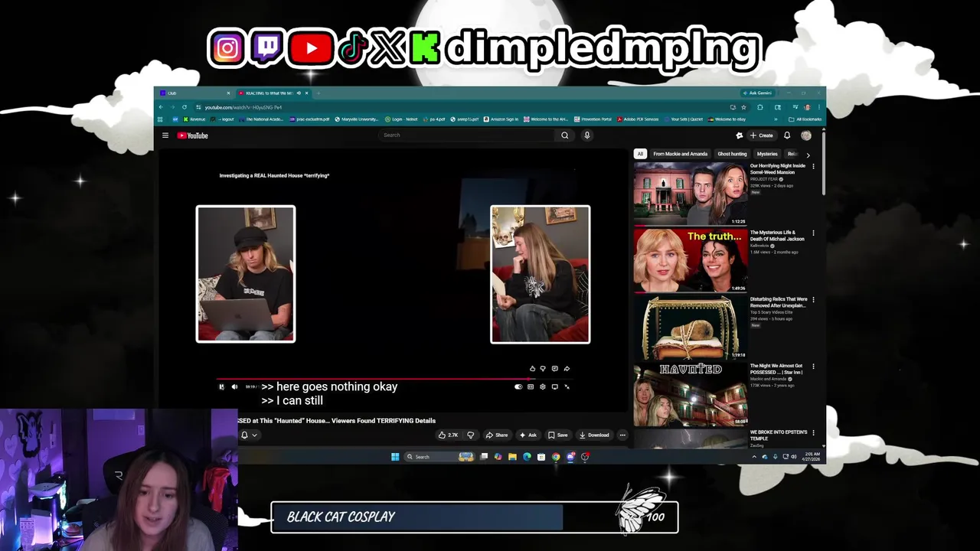The height and width of the screenshot is (551, 980).
Task: Select the Ghost hunting chip
Action: [732, 154]
